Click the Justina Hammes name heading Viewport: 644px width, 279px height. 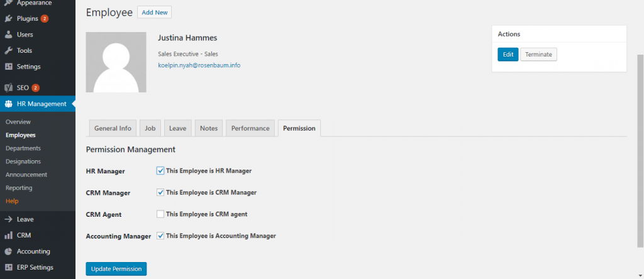187,38
